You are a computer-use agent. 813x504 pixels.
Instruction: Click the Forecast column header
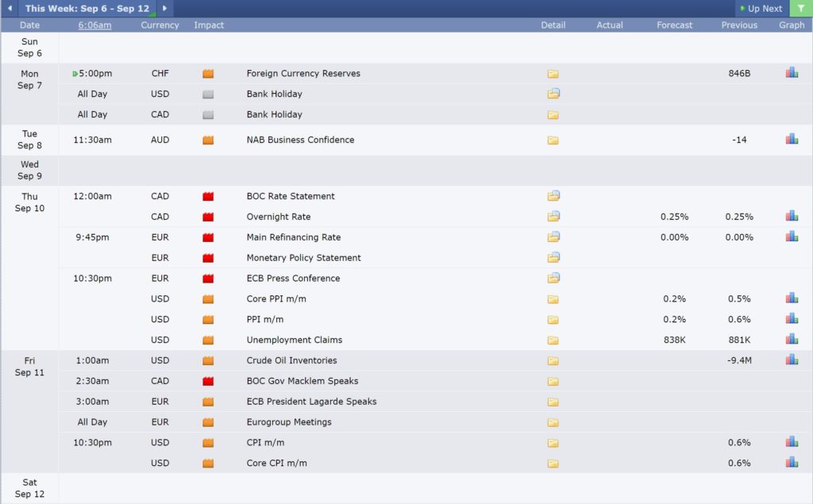click(x=674, y=25)
